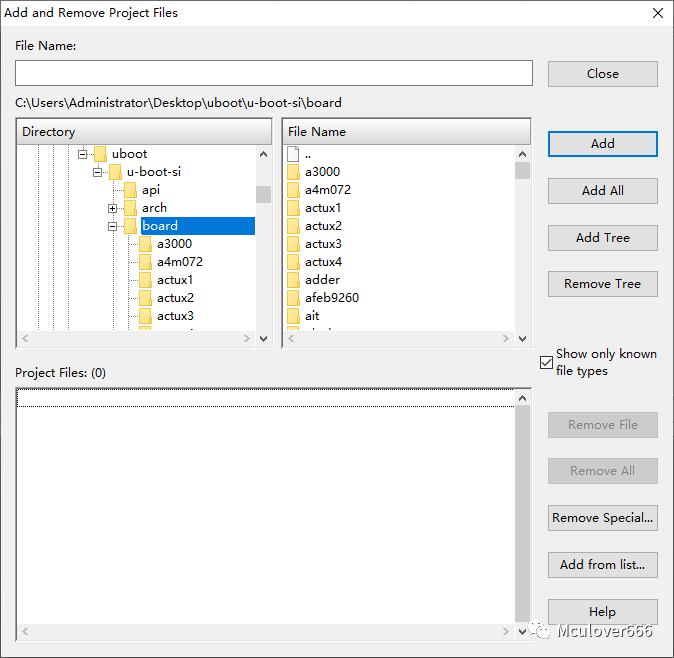Screen dimensions: 674x658
Task: Click ait folder icon in File Name list
Action: click(294, 316)
